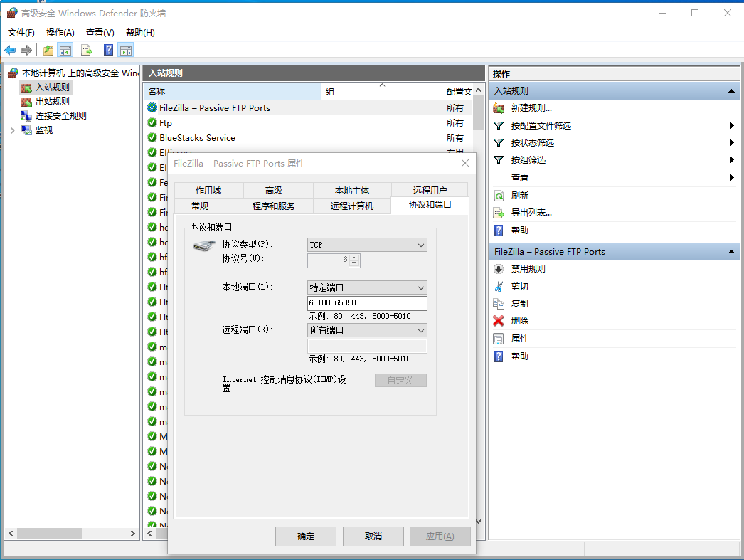Viewport: 744px width, 560px height.
Task: Click the left pane scroll-right arrow
Action: [133, 534]
